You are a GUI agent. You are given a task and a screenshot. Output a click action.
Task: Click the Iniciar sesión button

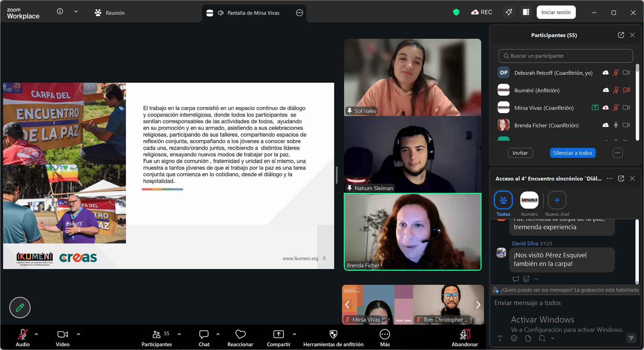[x=556, y=12]
